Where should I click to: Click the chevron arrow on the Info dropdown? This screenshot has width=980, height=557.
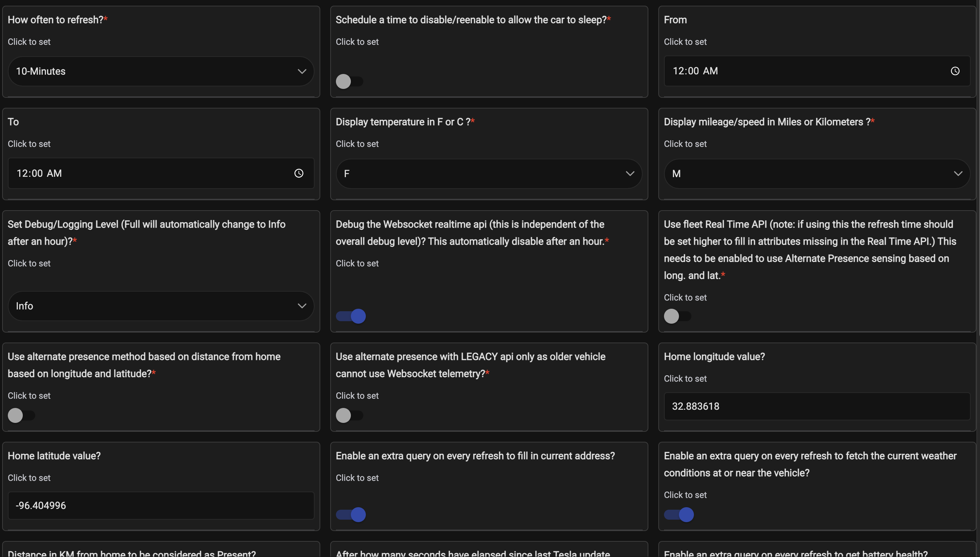302,306
